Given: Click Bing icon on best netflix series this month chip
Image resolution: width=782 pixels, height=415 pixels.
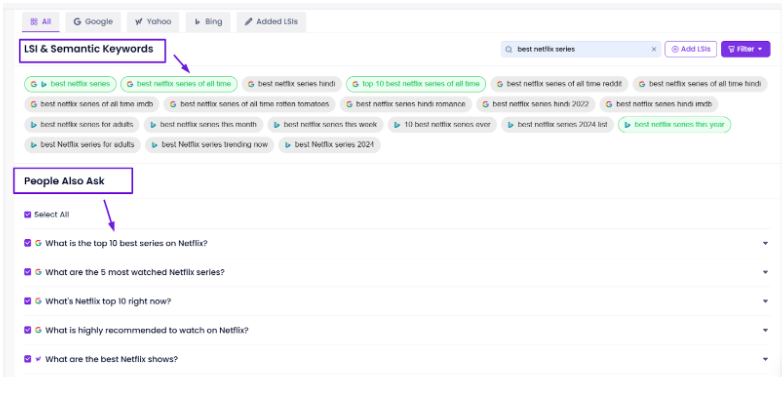Looking at the screenshot, I should click(153, 125).
